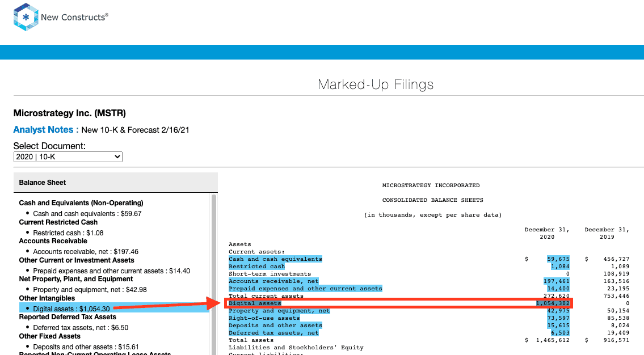This screenshot has width=644, height=355.
Task: Click highlighted 'Deposits and other assets' filing label
Action: point(275,326)
